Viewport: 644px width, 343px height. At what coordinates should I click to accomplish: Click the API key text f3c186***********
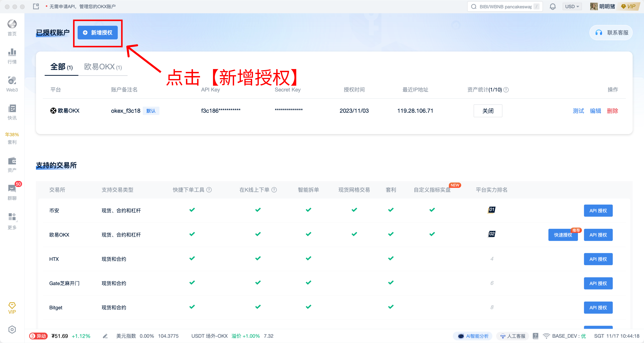point(220,111)
